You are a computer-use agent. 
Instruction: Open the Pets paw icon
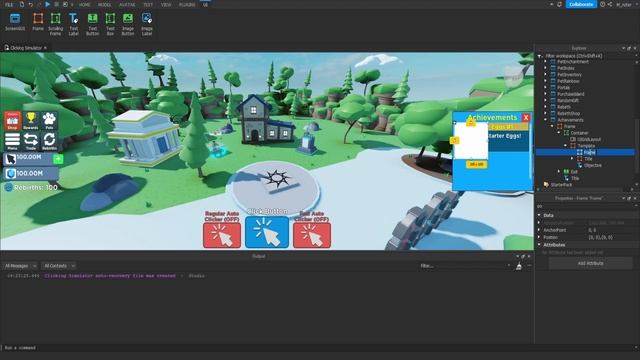[49, 121]
